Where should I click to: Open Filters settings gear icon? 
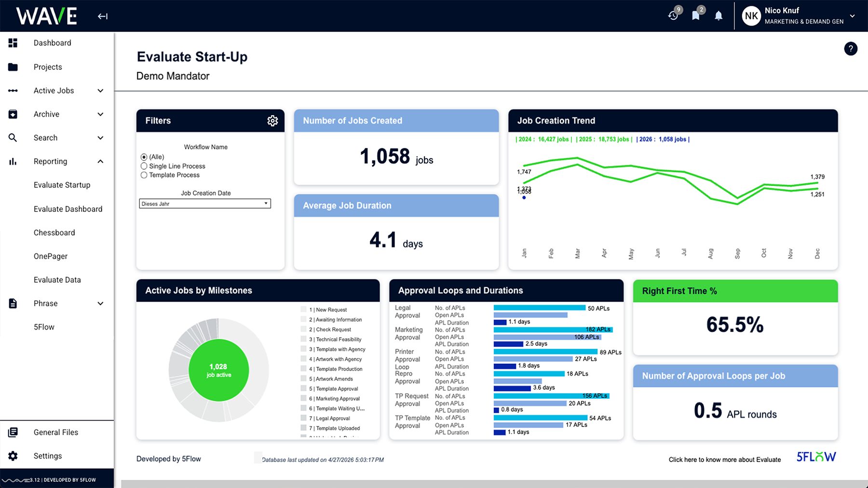(x=272, y=120)
